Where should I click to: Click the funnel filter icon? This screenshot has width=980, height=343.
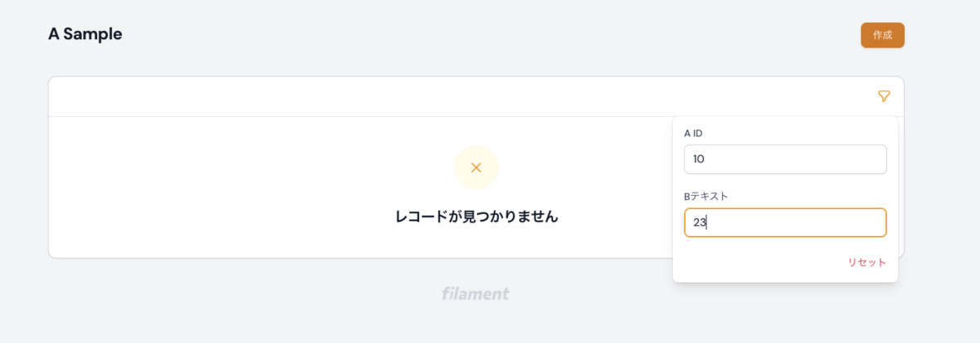(x=884, y=96)
